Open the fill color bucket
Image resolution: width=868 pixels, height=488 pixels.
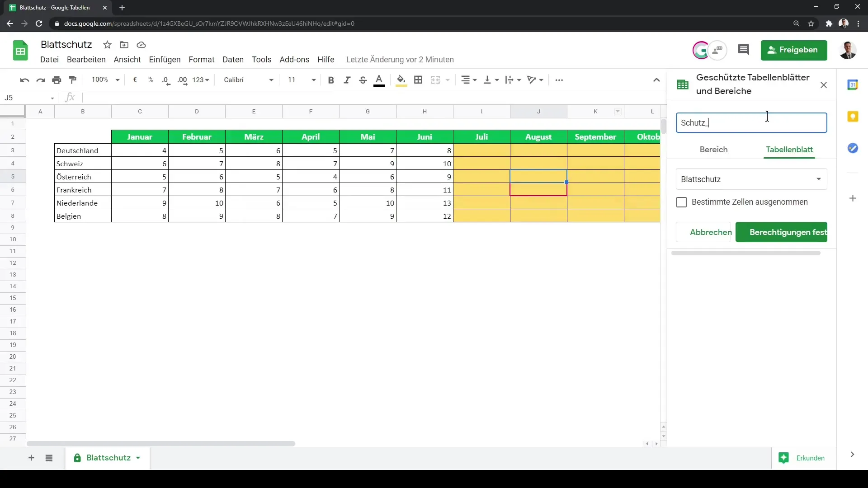pos(401,80)
